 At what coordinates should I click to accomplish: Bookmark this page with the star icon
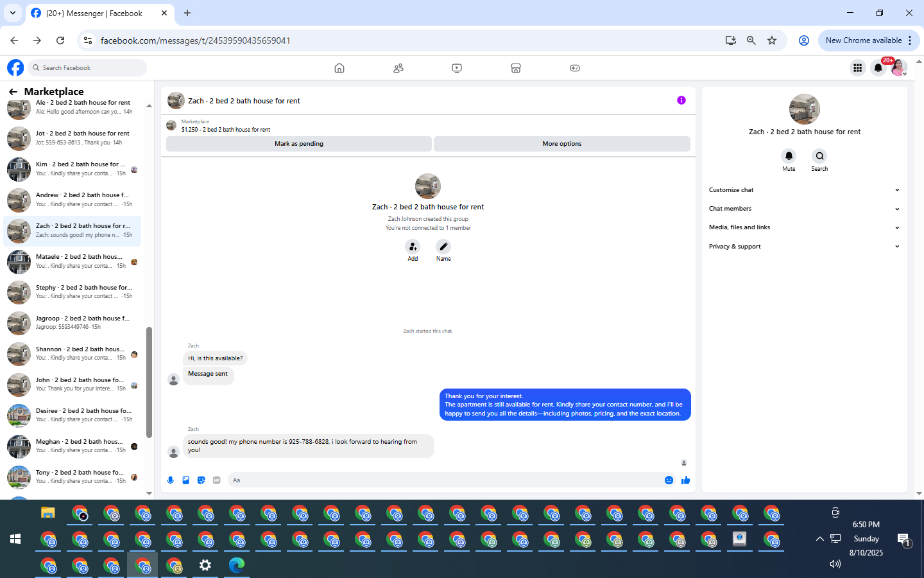pos(772,40)
